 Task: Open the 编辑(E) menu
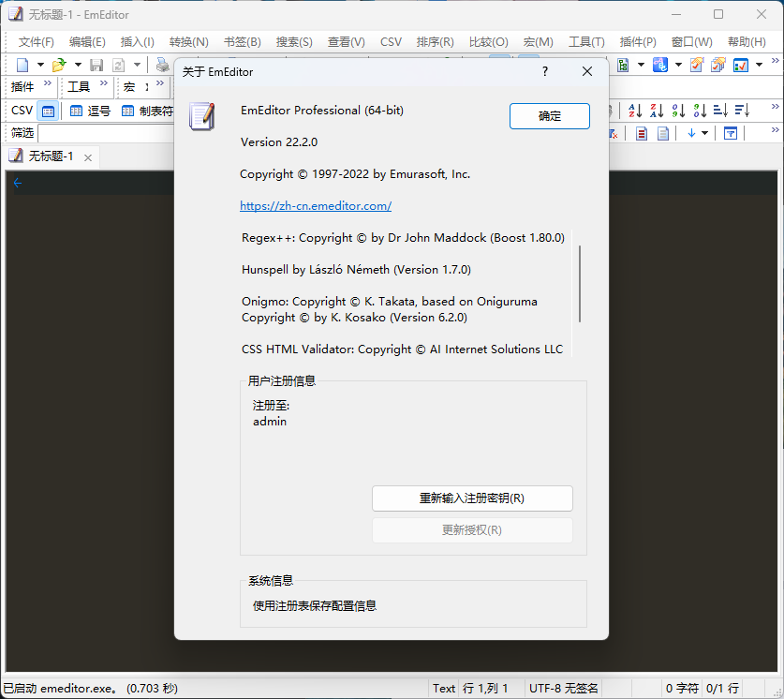click(87, 42)
